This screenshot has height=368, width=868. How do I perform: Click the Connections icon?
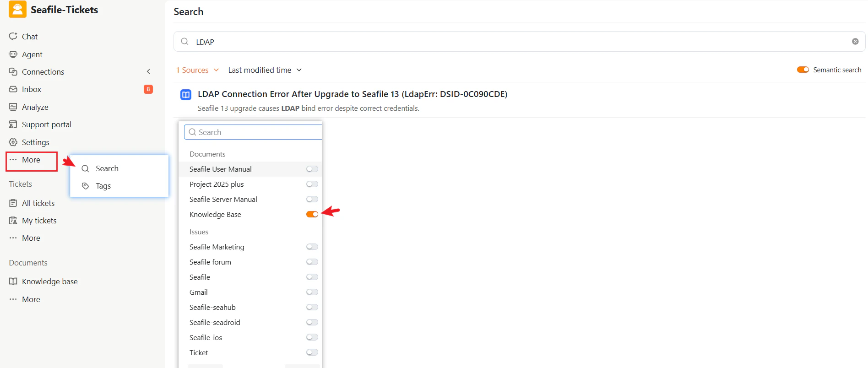tap(13, 71)
